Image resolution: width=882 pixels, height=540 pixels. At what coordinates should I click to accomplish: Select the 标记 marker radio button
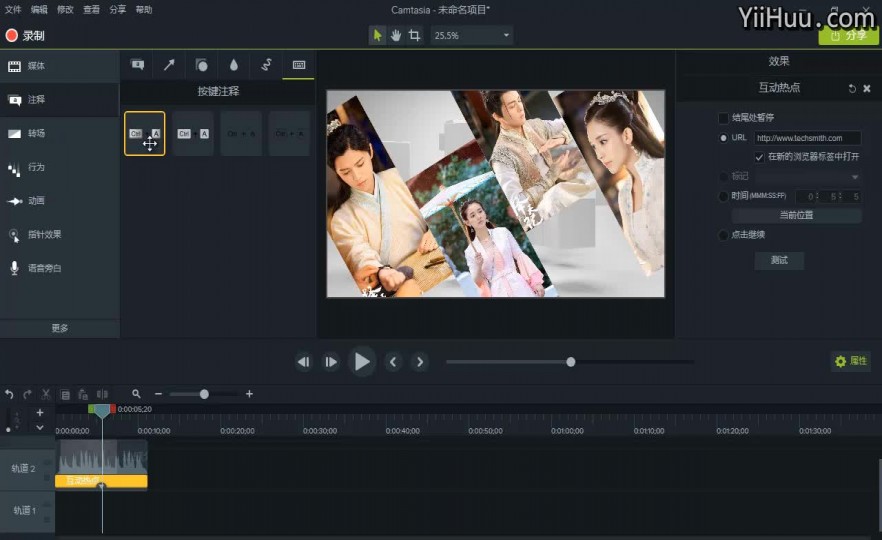(x=723, y=177)
